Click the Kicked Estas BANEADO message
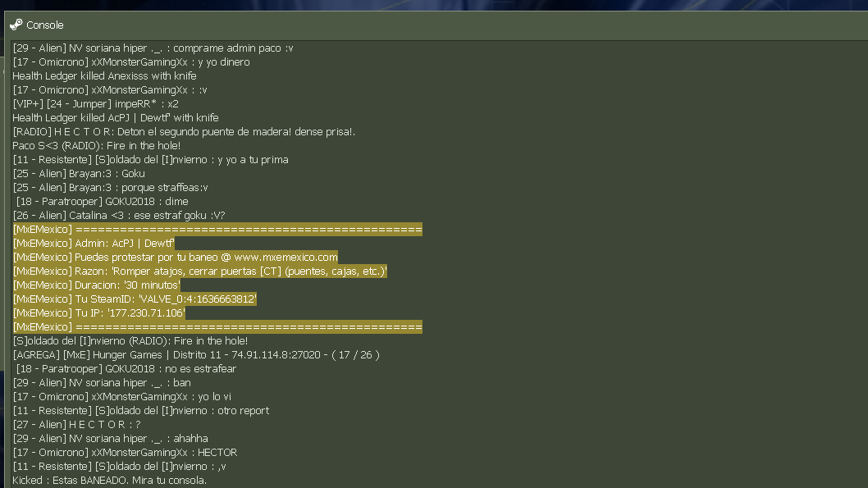This screenshot has width=868, height=488. pos(110,481)
